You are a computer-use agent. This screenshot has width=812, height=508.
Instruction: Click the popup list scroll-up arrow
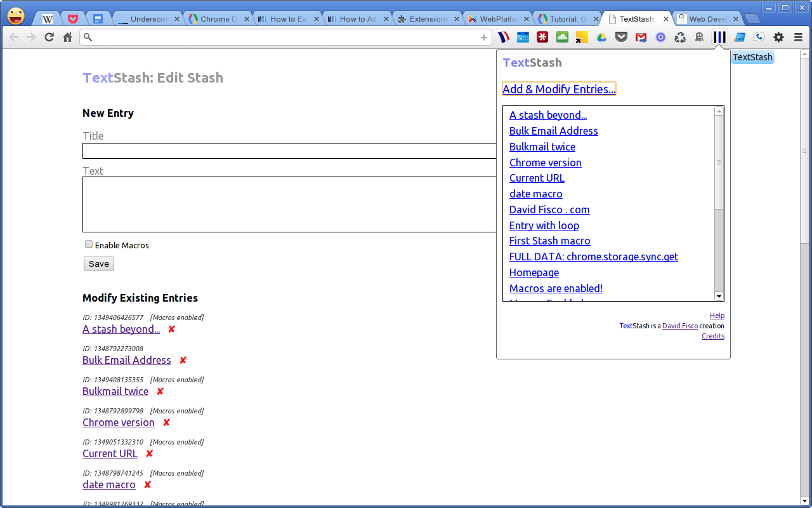click(x=719, y=111)
